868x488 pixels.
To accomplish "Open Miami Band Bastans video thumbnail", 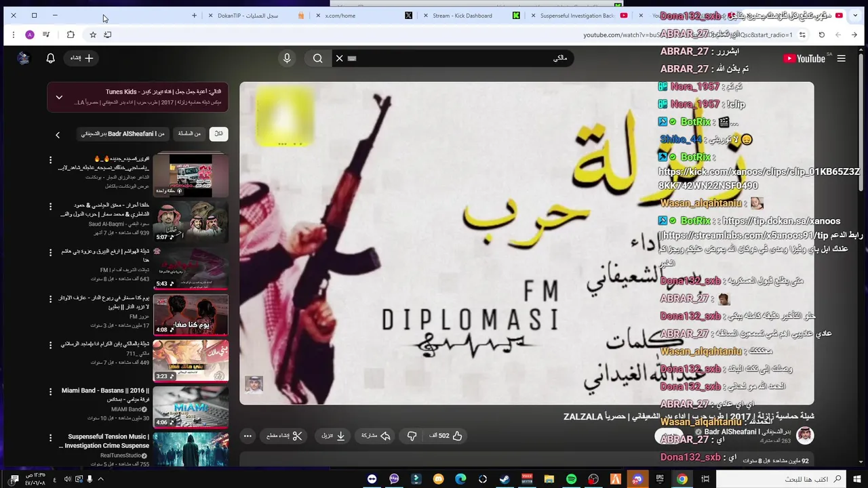I will tap(191, 407).
